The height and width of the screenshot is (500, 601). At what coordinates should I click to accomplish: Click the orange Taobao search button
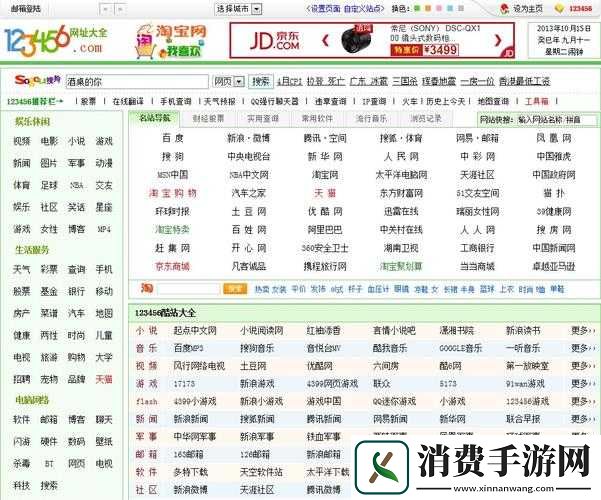tap(235, 288)
